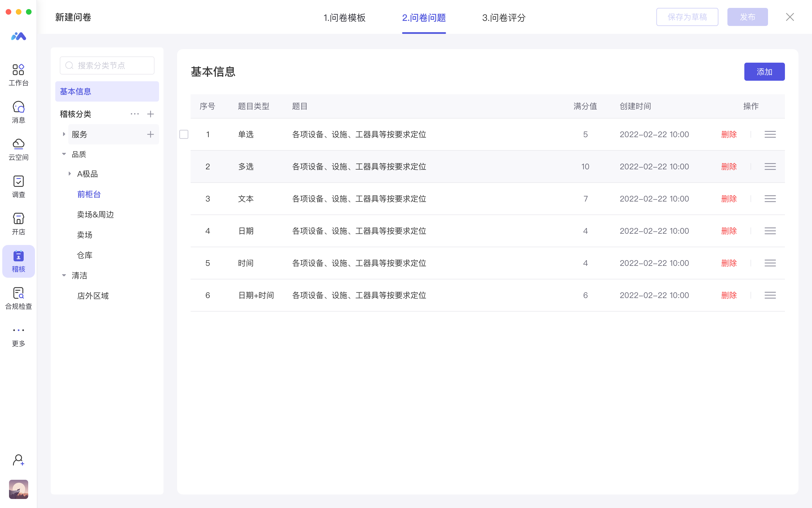Open the user avatar profile

tap(18, 489)
